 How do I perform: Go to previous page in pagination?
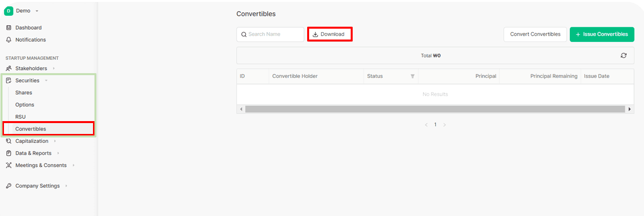click(x=426, y=125)
